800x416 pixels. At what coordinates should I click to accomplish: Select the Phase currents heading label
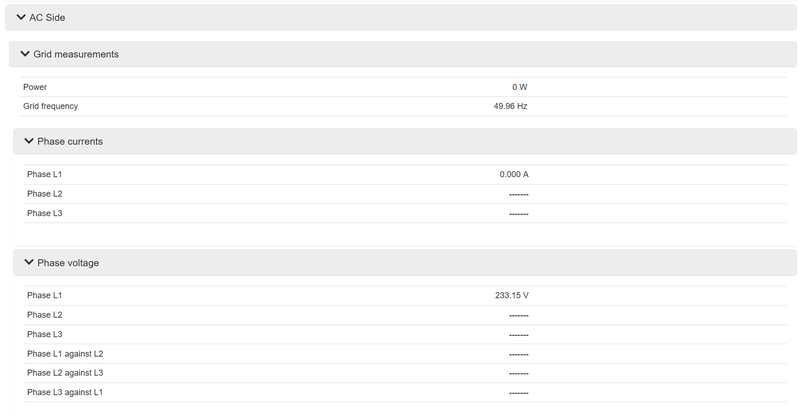pyautogui.click(x=70, y=142)
